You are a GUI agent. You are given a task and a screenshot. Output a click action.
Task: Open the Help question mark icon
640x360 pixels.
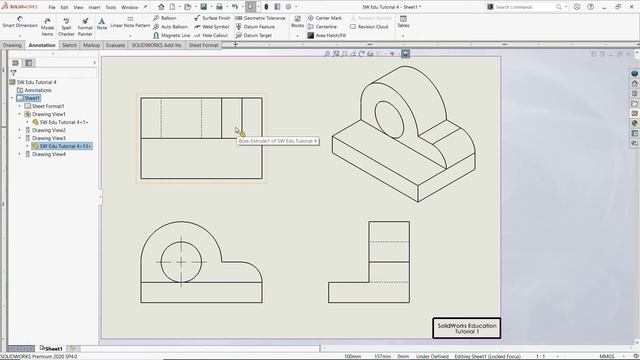point(591,7)
